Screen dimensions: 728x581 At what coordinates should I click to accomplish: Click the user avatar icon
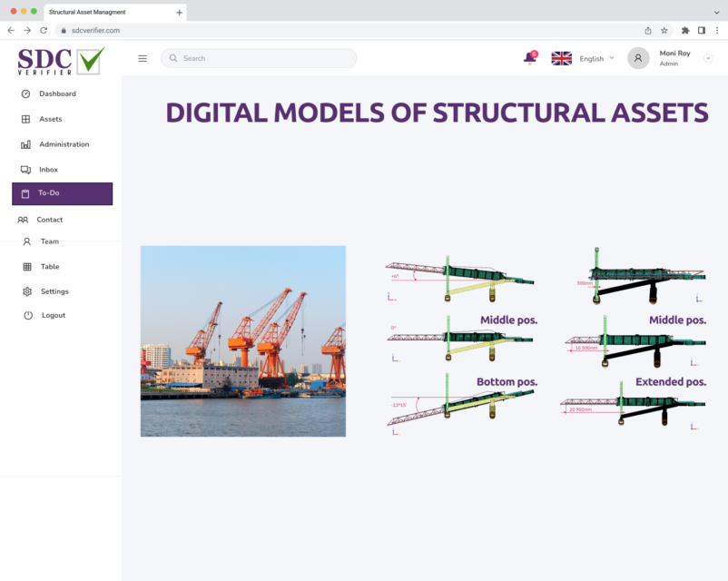click(638, 58)
